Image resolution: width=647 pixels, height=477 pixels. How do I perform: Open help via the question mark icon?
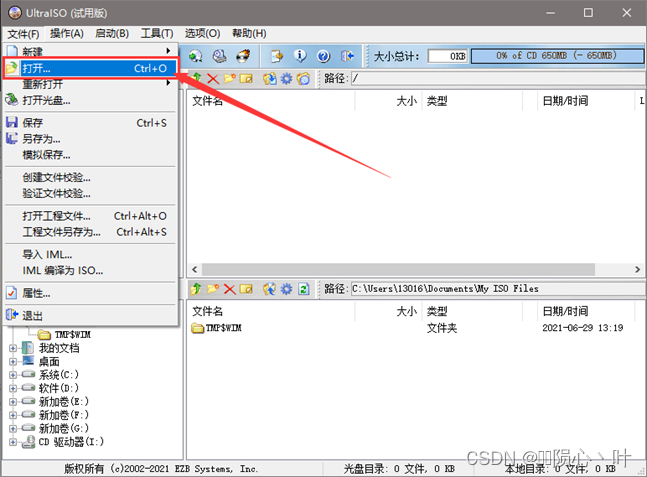(324, 56)
